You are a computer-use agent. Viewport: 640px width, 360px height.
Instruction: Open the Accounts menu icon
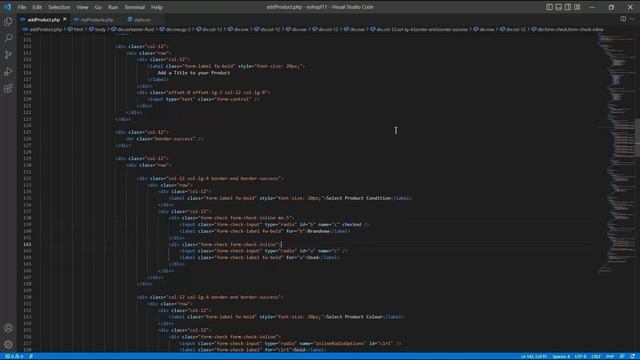[8, 328]
